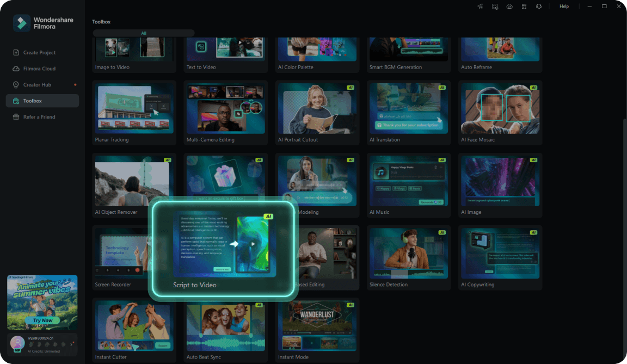
Task: Contact support via the headset icon
Action: 539,7
